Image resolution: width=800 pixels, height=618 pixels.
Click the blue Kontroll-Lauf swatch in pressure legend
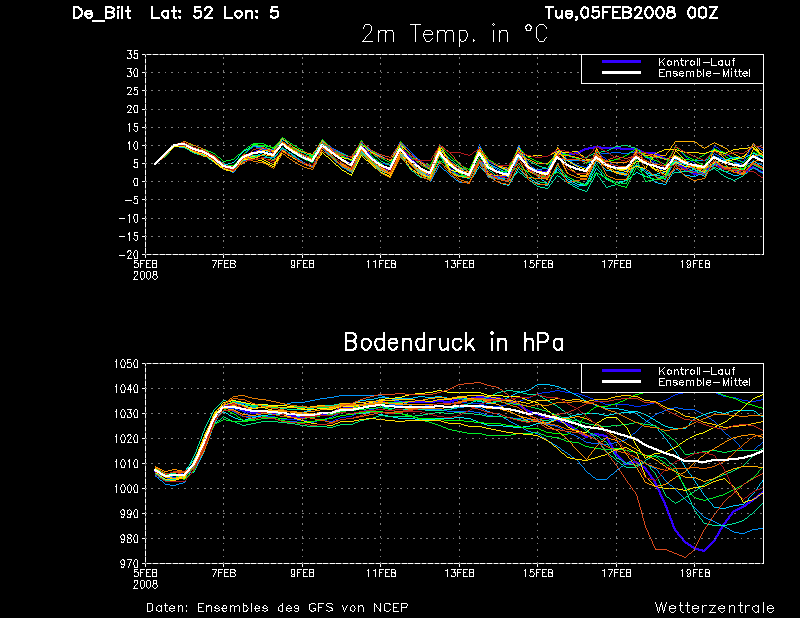621,371
